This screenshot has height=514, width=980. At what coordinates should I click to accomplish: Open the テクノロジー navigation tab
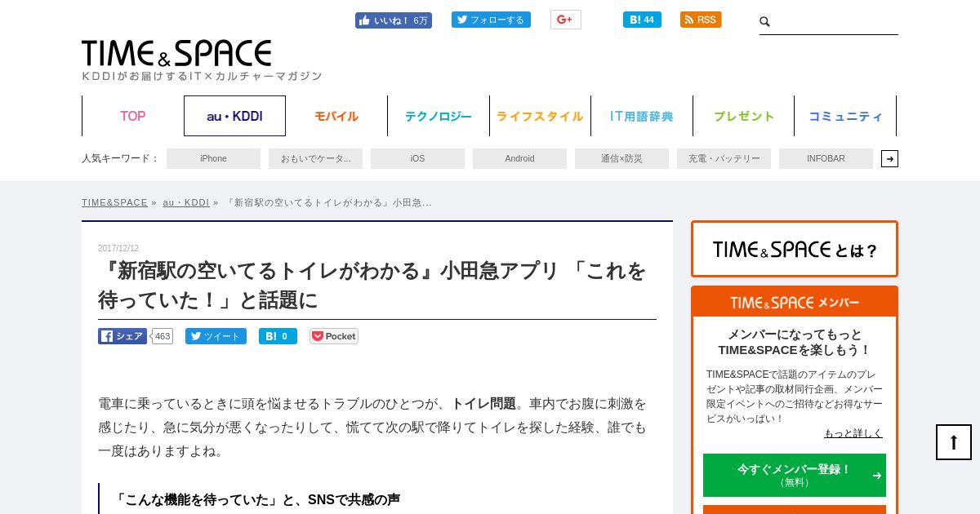[x=439, y=116]
